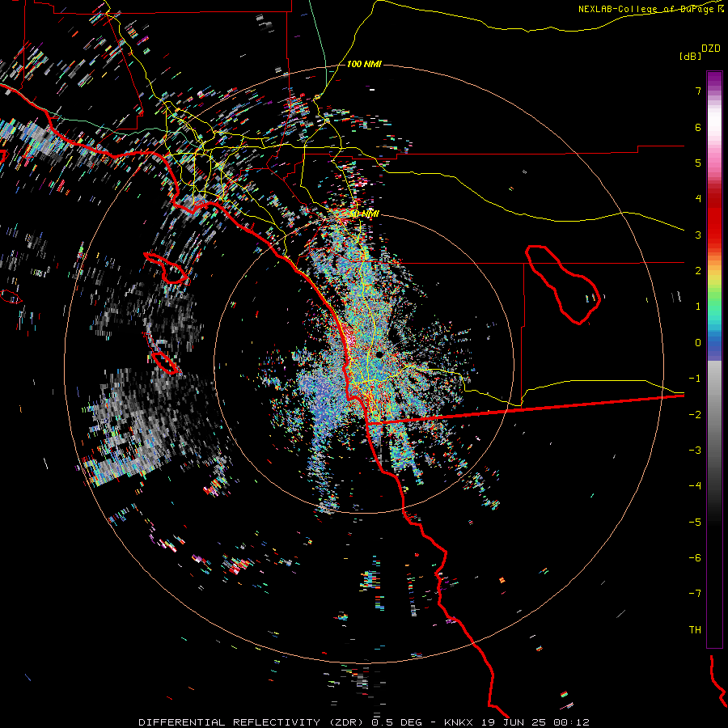Click the 7 value on colorbar scale

tap(698, 91)
